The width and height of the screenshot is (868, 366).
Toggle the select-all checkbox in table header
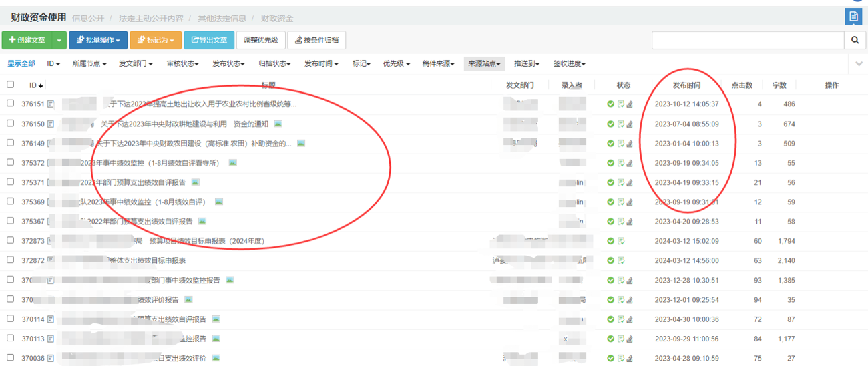coord(10,85)
